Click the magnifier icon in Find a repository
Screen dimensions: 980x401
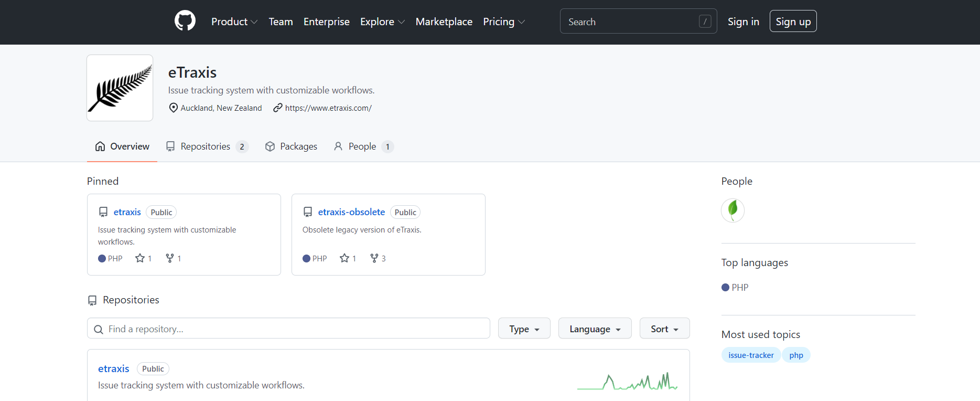pos(98,329)
